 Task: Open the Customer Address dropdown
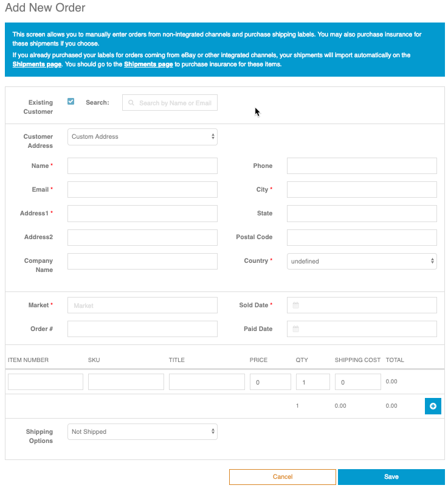(142, 137)
